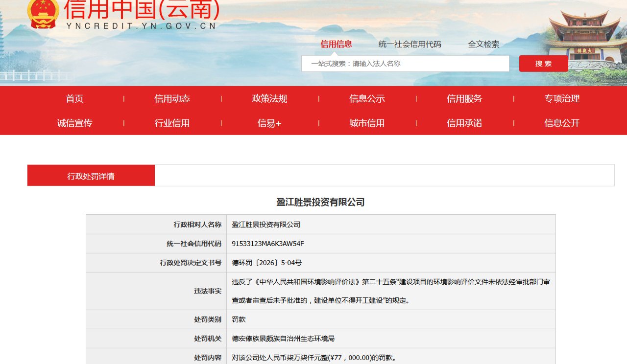
Task: Click 德宏傣族景颇族自治州生态环境局 agency text
Action: coord(283,339)
